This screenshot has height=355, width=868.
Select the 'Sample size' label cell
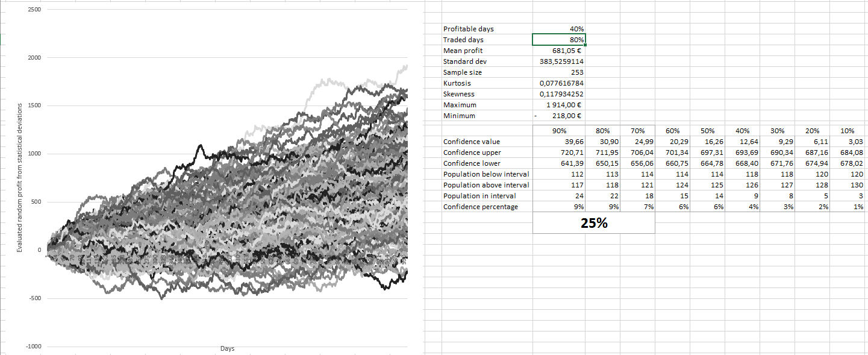[x=487, y=72]
